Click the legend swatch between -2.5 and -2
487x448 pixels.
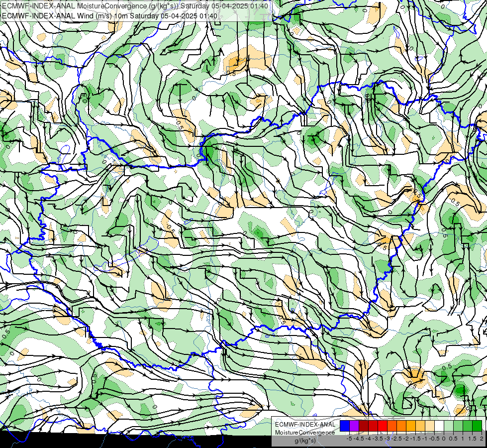click(x=401, y=426)
